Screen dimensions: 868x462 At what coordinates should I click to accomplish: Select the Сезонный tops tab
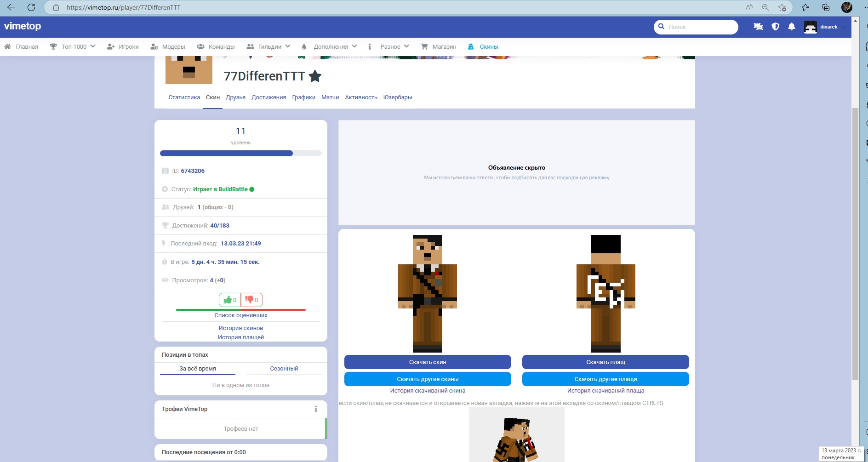tap(284, 369)
